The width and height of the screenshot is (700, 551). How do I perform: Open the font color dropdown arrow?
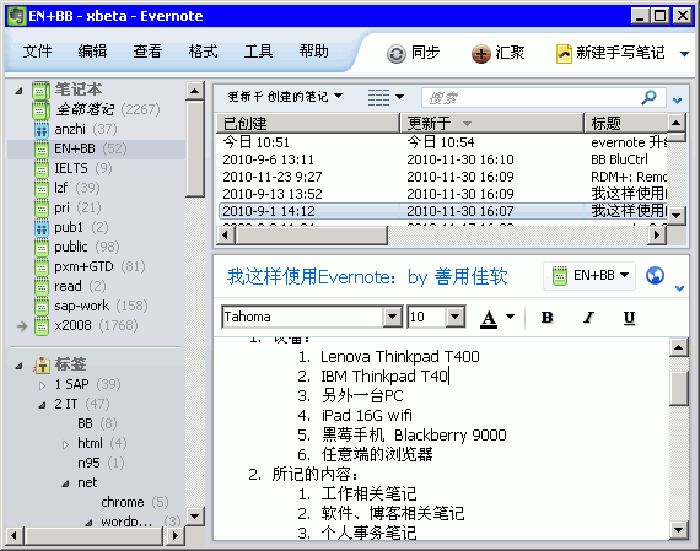(510, 317)
